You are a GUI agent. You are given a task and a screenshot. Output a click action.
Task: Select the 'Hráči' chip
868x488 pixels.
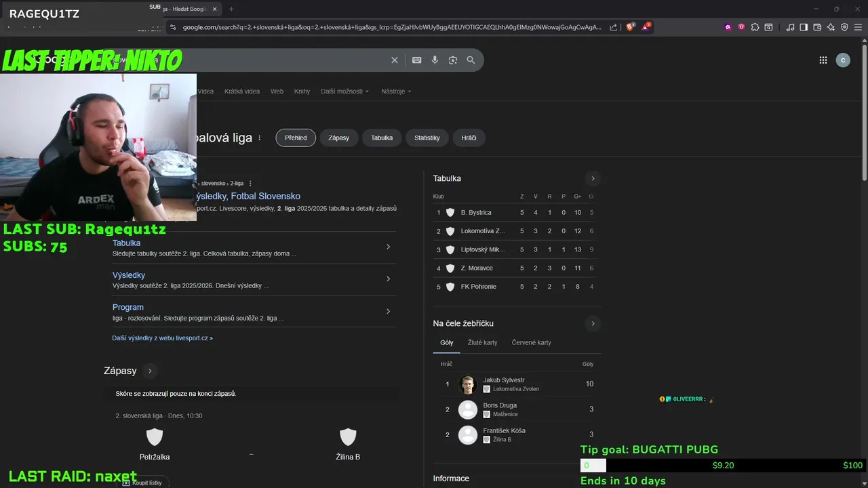(469, 138)
